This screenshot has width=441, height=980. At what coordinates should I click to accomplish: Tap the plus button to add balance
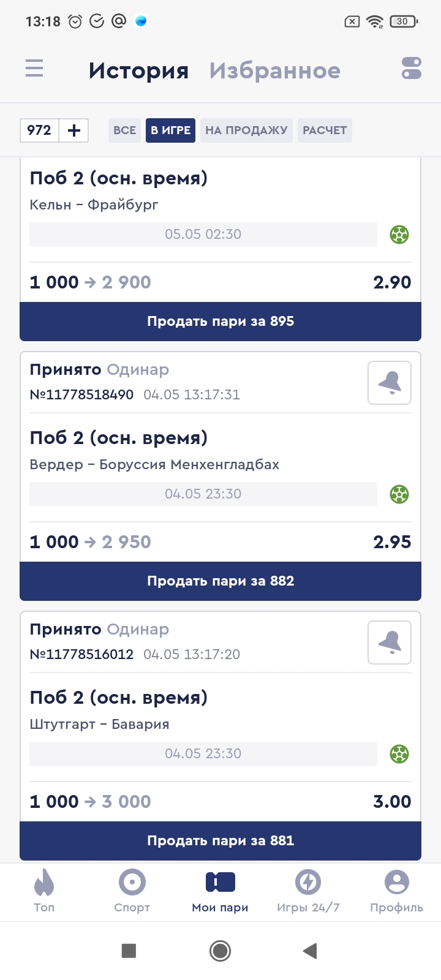tap(74, 130)
